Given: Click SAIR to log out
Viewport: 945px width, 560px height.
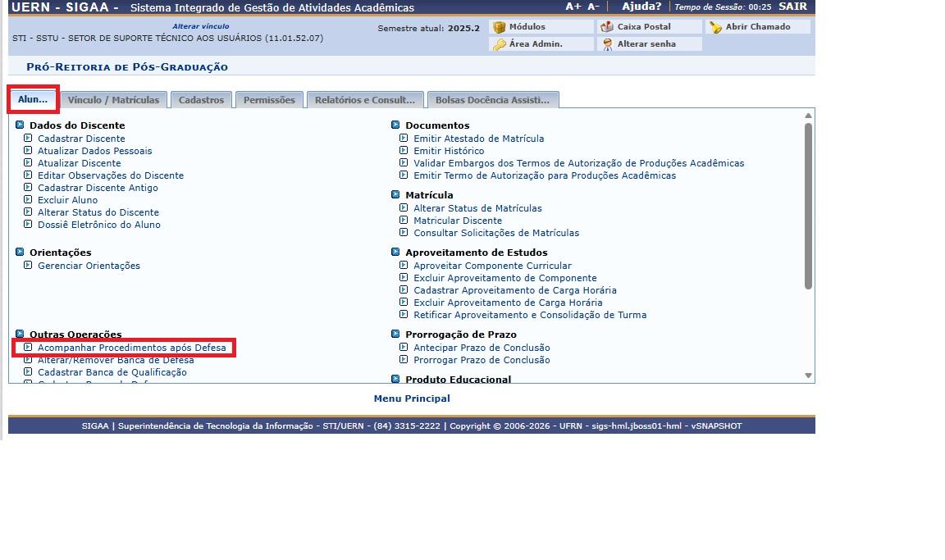Looking at the screenshot, I should [792, 7].
